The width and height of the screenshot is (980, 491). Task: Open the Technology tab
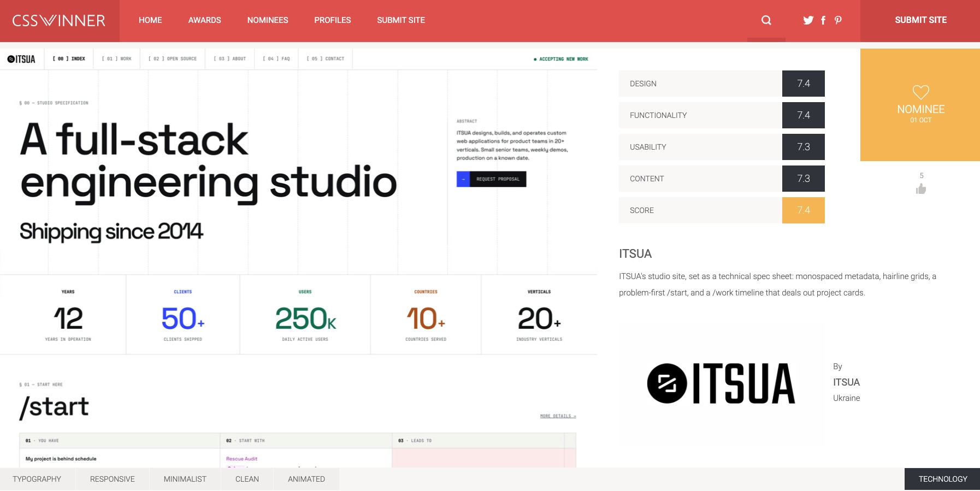pyautogui.click(x=942, y=479)
